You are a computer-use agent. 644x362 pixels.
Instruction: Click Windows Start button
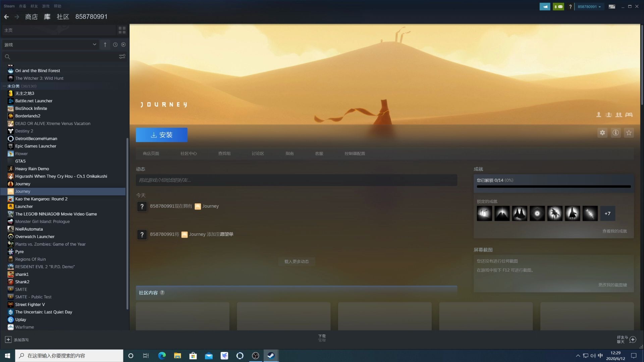click(x=7, y=356)
